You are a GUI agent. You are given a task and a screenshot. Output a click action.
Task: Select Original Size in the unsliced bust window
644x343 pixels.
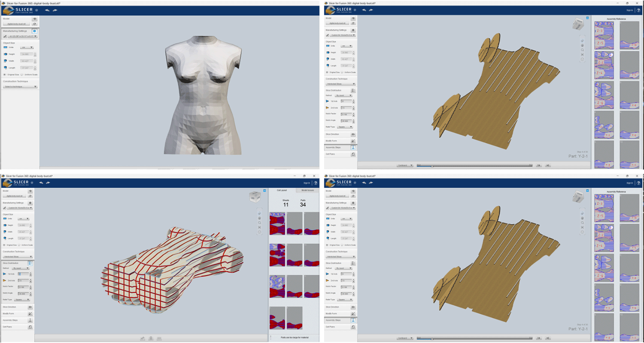(x=4, y=75)
